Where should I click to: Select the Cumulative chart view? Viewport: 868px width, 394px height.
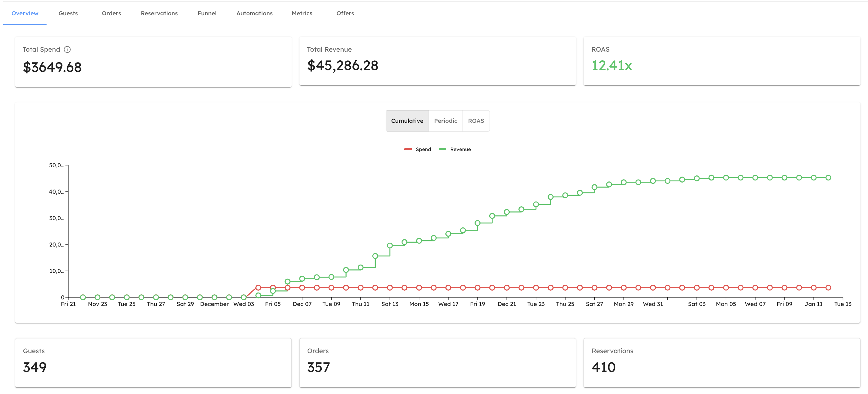point(407,121)
